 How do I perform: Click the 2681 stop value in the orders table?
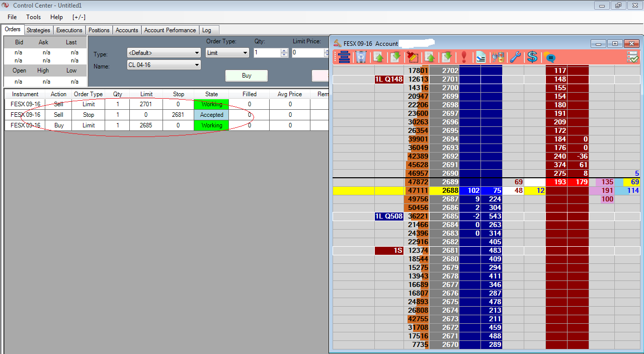178,115
